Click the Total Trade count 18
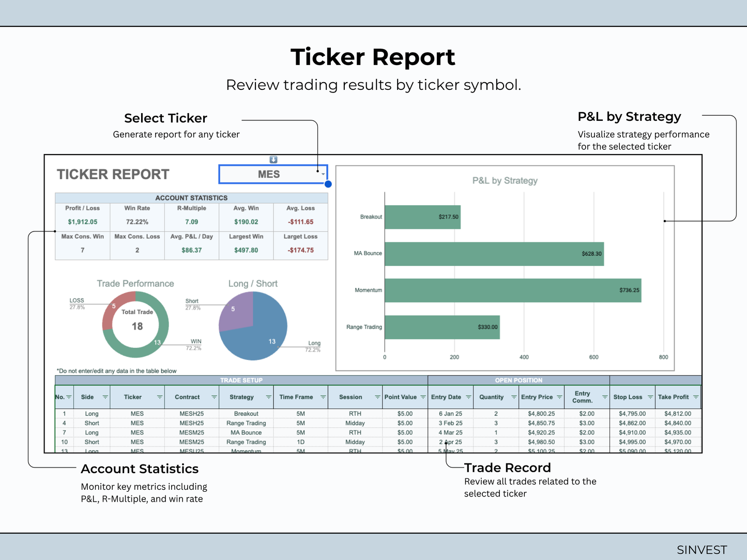 click(137, 326)
